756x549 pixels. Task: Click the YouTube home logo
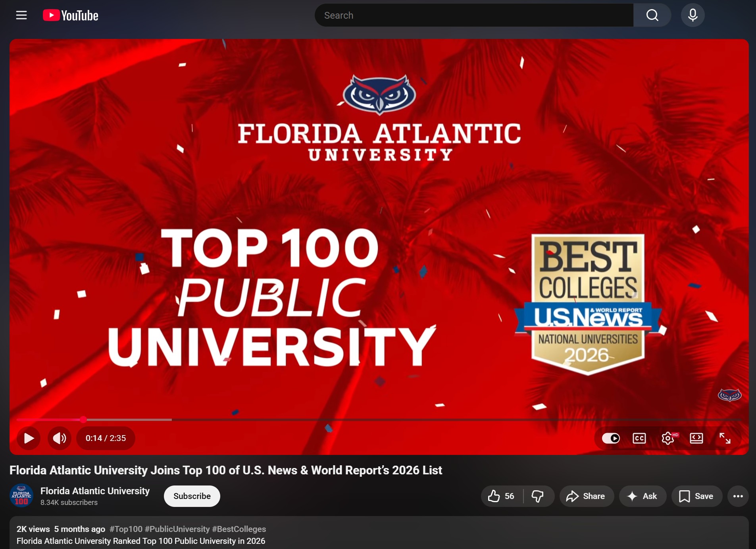71,15
